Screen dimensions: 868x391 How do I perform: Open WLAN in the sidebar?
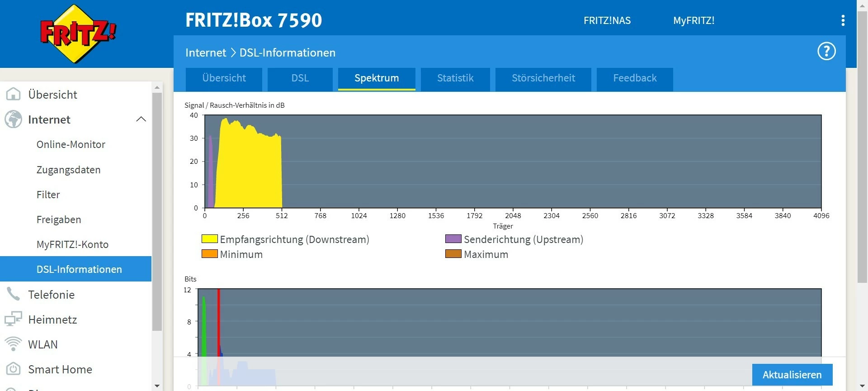tap(43, 344)
